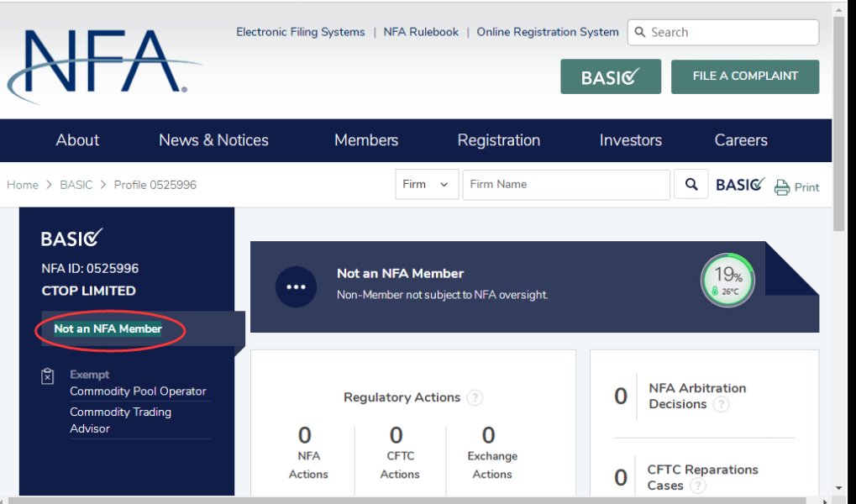Click 'Commodity Pool Operator' in sidebar

pyautogui.click(x=138, y=391)
